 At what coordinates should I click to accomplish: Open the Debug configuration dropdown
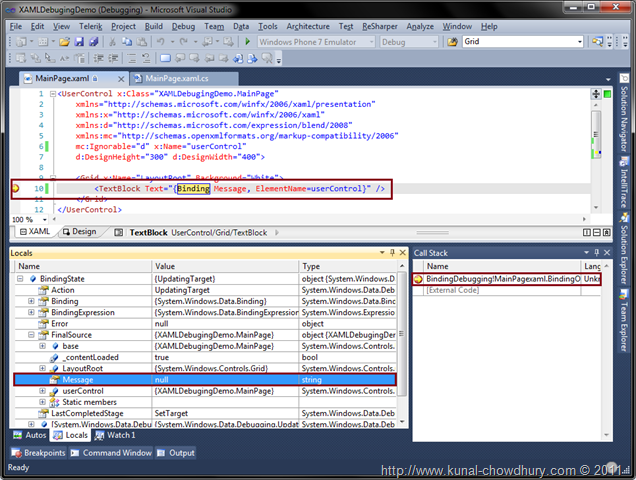click(x=435, y=42)
